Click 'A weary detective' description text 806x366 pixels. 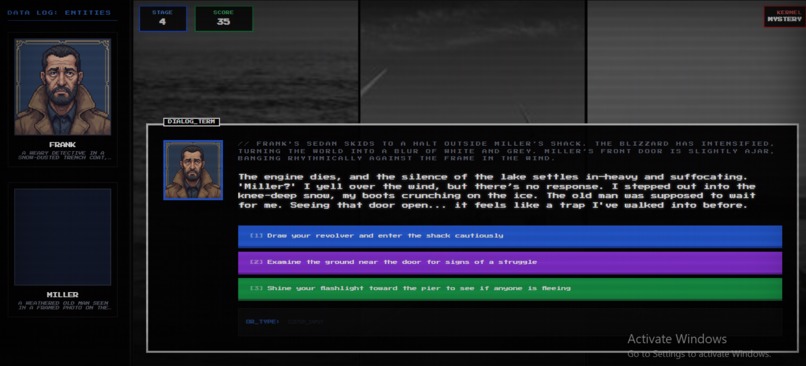pyautogui.click(x=63, y=156)
